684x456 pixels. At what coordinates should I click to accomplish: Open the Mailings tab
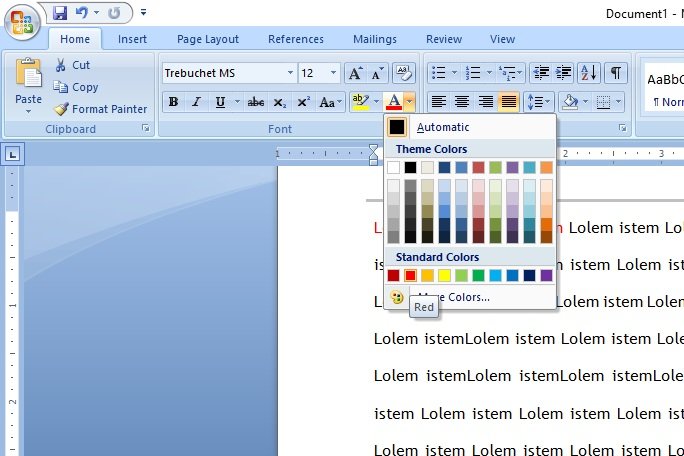[x=375, y=39]
